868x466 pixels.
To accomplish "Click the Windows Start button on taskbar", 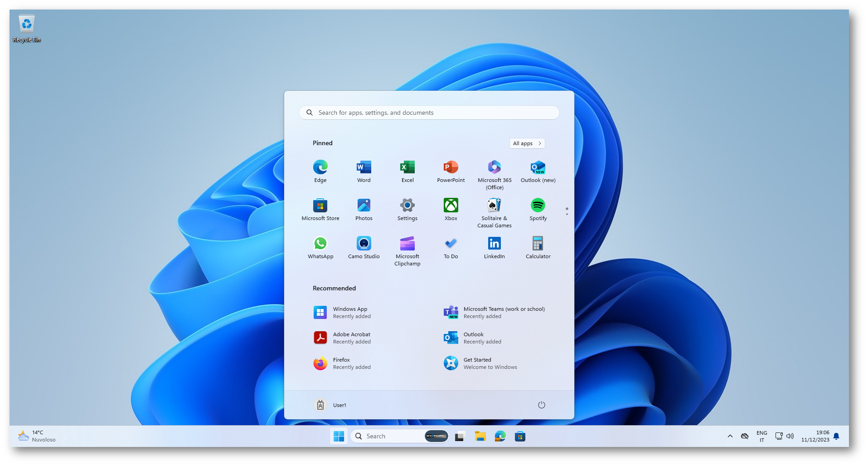I will point(339,437).
